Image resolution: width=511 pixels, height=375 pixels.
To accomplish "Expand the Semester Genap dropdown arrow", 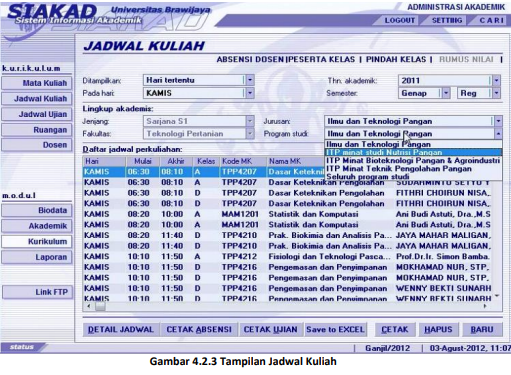I will [446, 93].
